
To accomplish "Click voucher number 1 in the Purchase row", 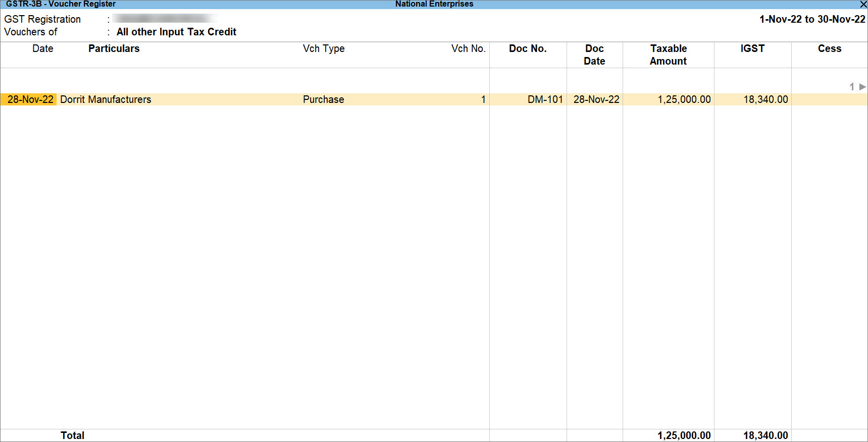I will [483, 99].
